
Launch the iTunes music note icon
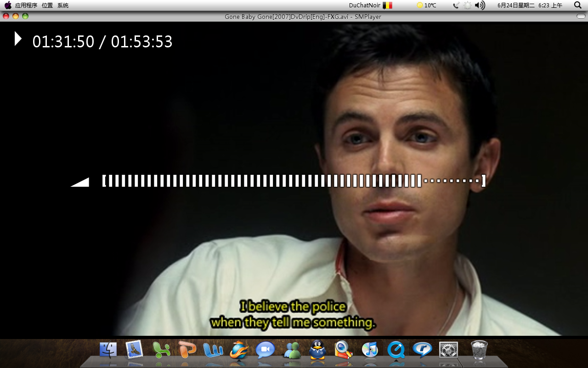370,350
